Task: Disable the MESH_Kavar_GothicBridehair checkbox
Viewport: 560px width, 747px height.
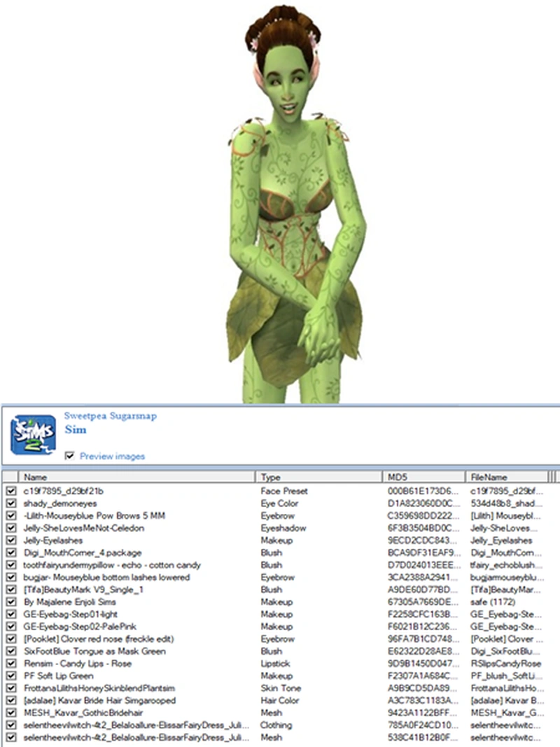Action: 10,713
